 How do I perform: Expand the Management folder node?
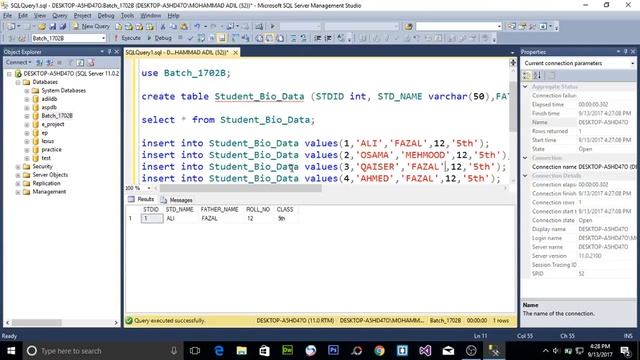click(x=18, y=192)
